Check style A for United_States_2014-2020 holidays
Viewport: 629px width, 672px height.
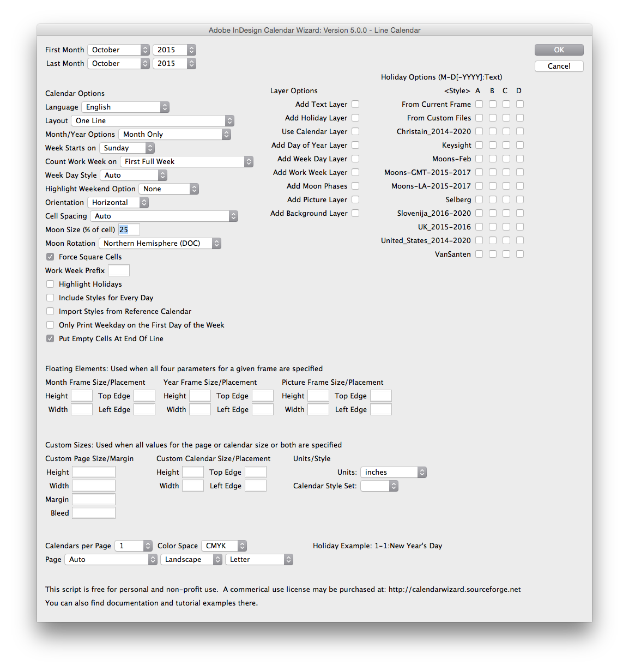pos(479,240)
